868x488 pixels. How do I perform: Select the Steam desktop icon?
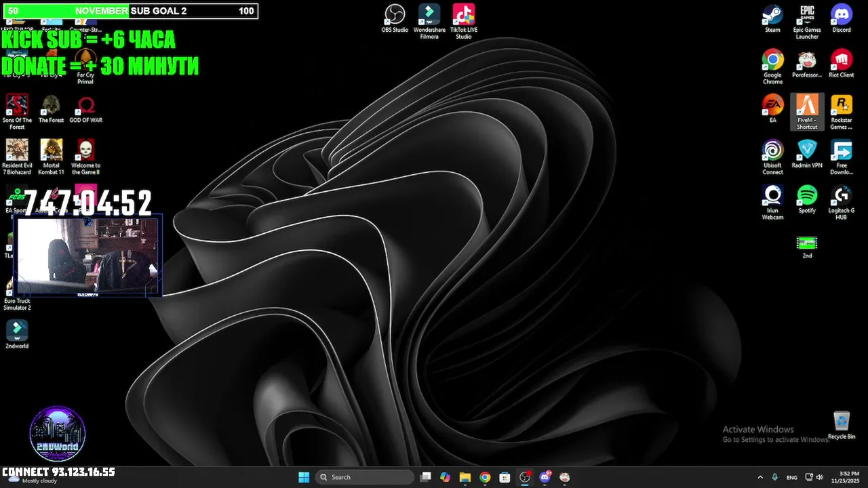772,19
